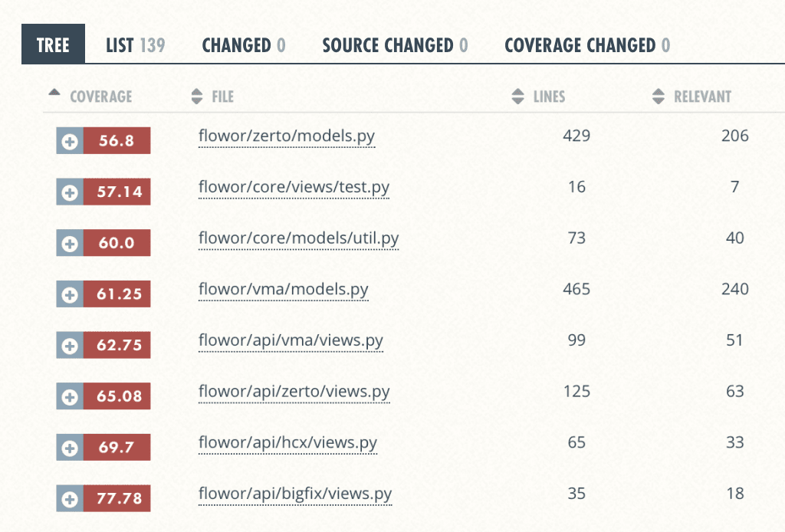Select lines value 99 for api/vma/views.py
The image size is (785, 532).
(576, 340)
